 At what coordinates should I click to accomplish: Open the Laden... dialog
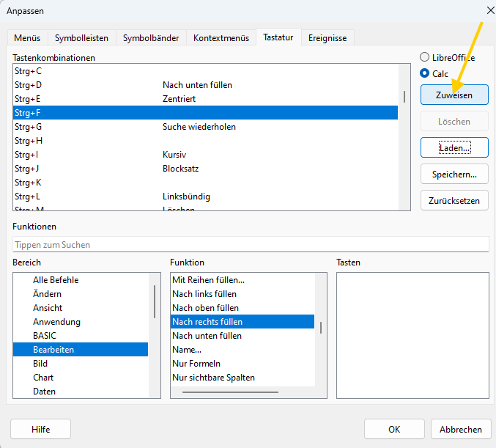454,147
